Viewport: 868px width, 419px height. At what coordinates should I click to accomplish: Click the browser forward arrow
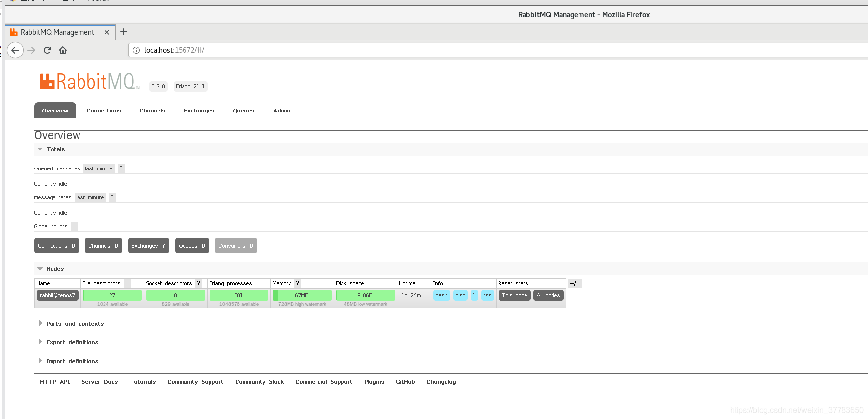(x=31, y=50)
